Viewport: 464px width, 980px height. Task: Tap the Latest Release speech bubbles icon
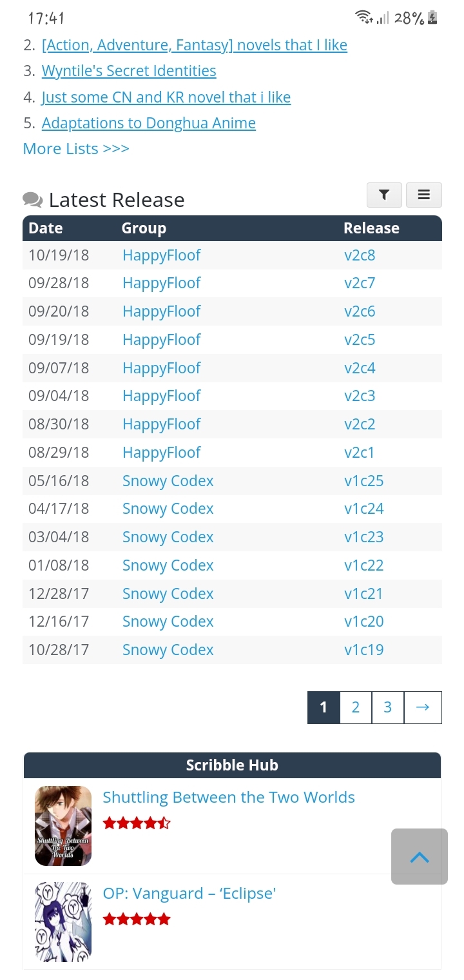tap(33, 200)
